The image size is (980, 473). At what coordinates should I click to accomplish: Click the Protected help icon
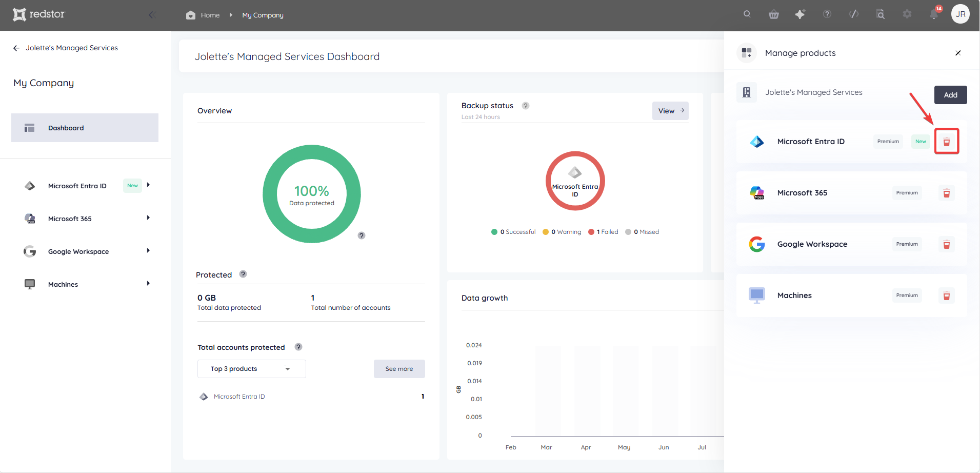(243, 274)
